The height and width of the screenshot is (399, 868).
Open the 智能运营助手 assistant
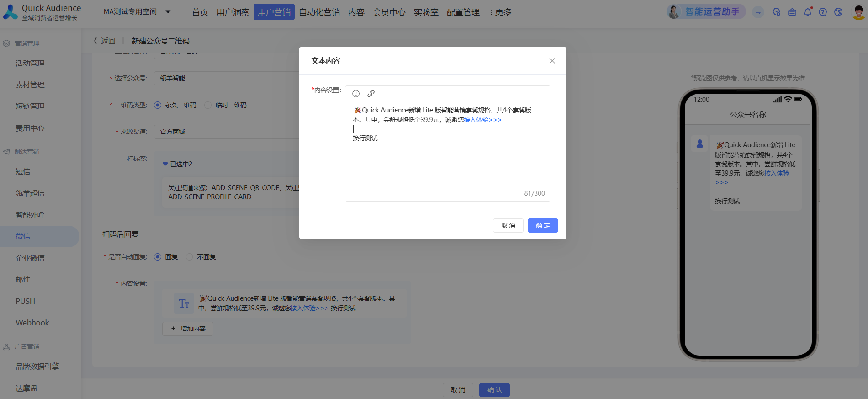click(706, 11)
